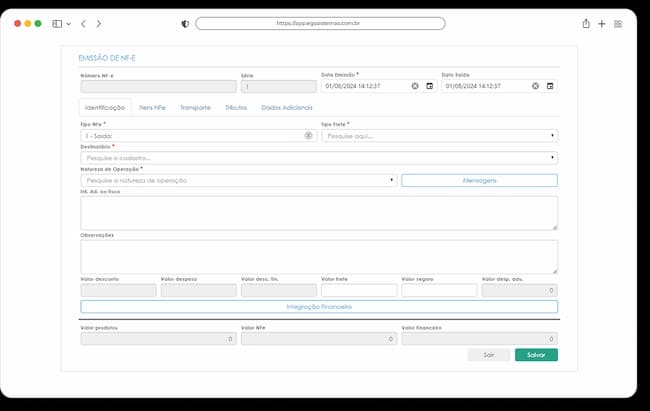Toggle the browser sidebar icon
The width and height of the screenshot is (650, 411).
coord(57,24)
